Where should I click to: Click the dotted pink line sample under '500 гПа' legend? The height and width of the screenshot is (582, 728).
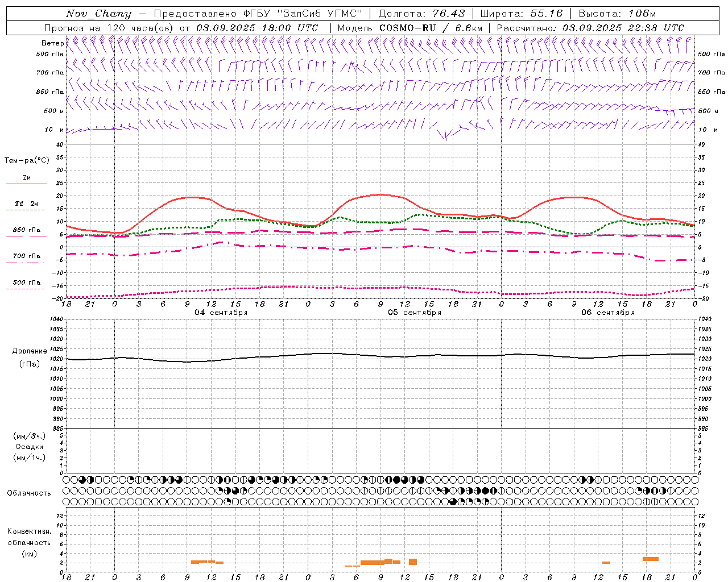26,289
